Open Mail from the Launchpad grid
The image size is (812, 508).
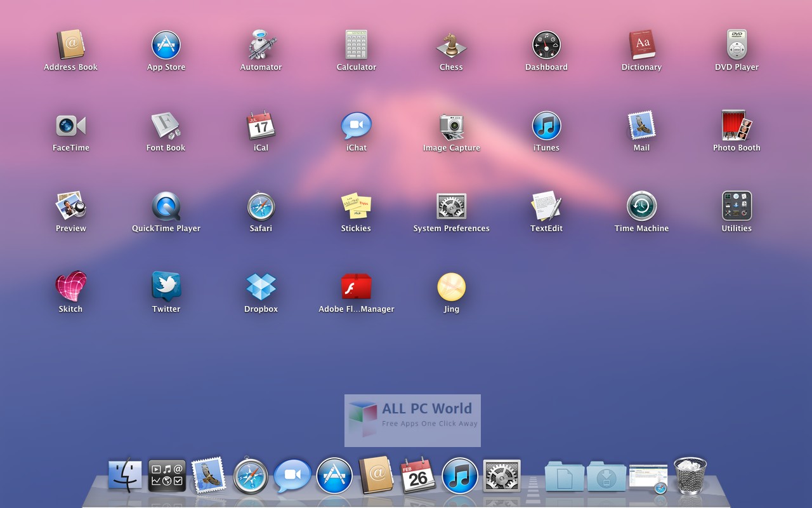(x=641, y=126)
